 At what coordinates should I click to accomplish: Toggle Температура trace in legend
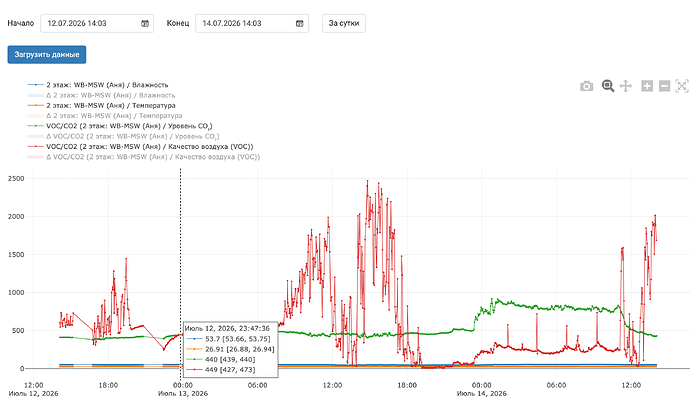pyautogui.click(x=101, y=106)
